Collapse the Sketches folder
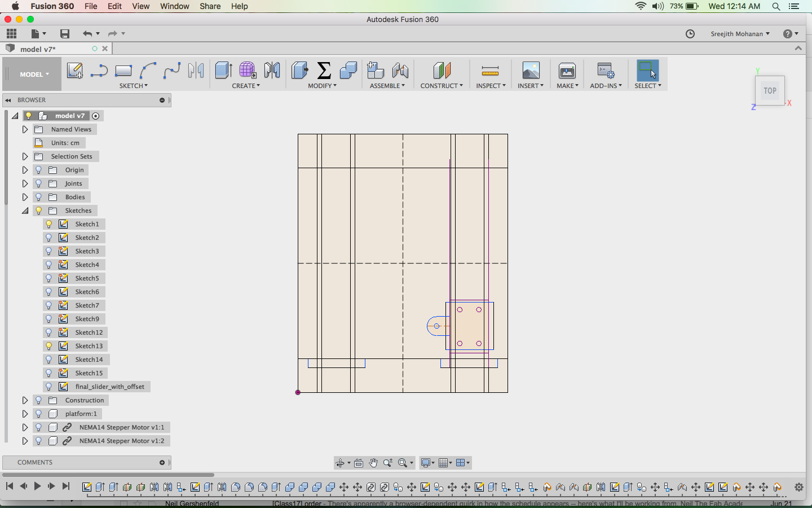Viewport: 812px width, 508px height. tap(25, 211)
